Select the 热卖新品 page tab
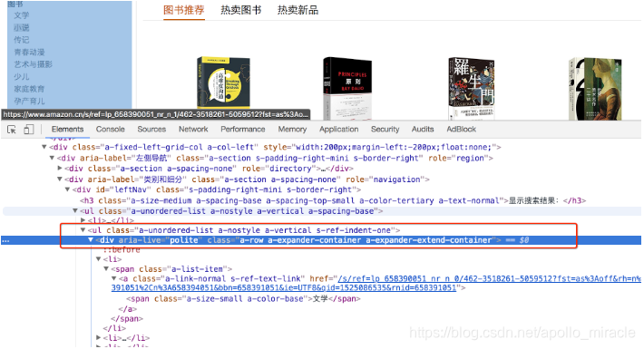 298,10
